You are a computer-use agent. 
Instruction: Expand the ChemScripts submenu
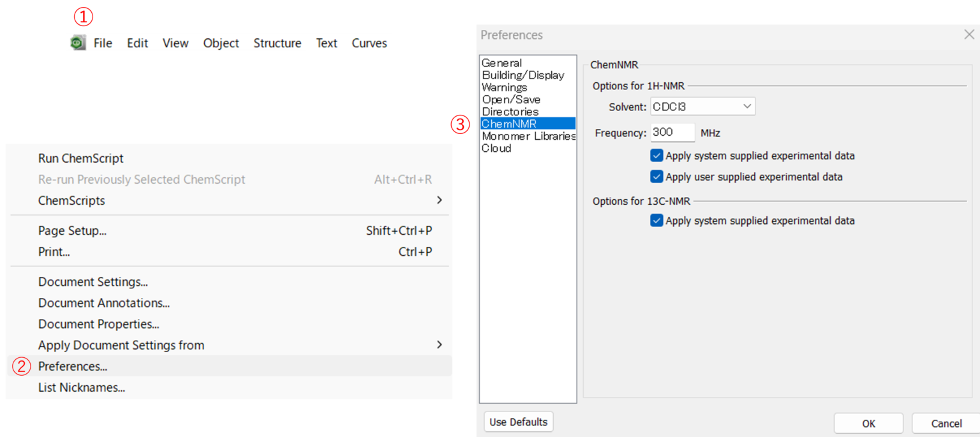(228, 200)
